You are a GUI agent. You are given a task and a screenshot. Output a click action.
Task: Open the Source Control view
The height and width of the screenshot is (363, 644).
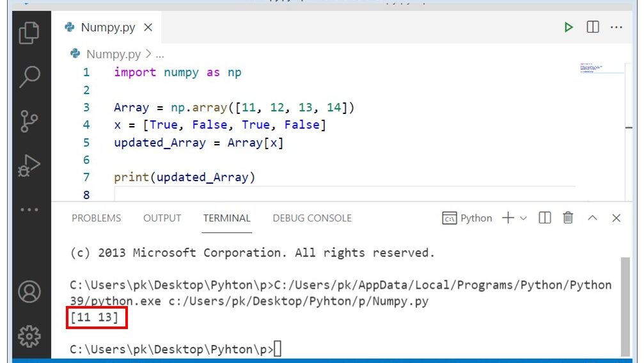[29, 121]
